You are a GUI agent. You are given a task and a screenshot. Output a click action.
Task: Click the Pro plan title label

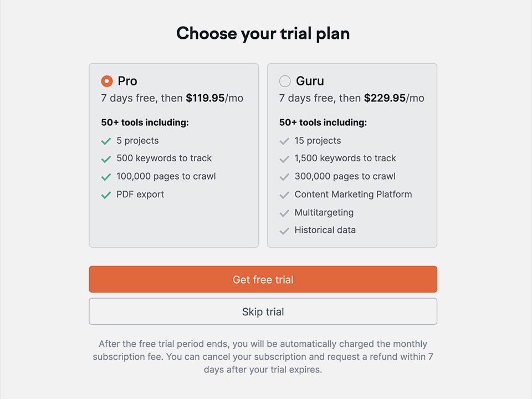coord(127,81)
